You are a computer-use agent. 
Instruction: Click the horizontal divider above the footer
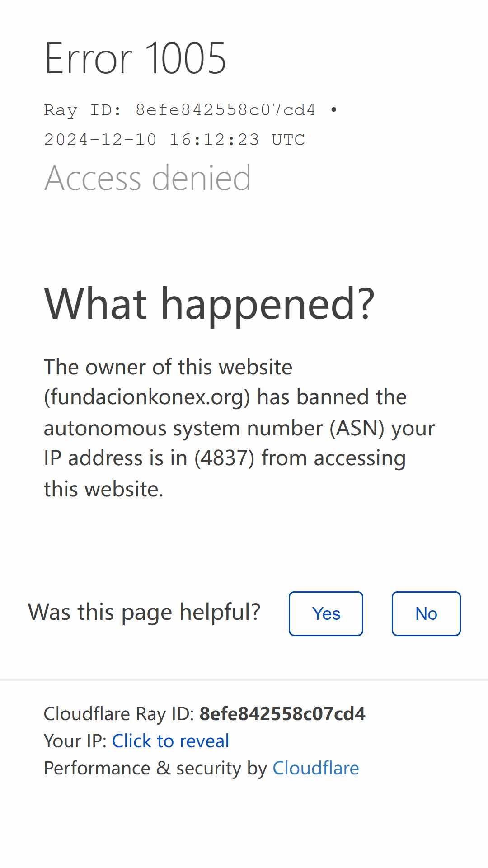click(x=244, y=680)
